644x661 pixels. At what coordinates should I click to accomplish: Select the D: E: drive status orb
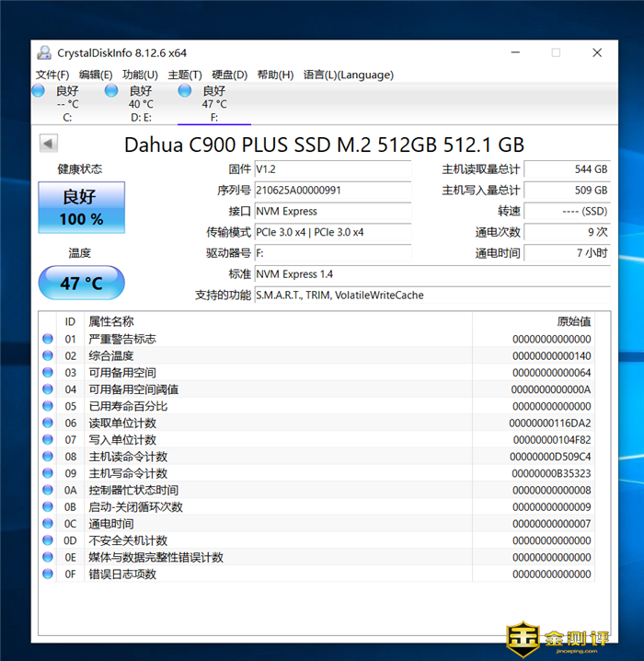pos(111,91)
